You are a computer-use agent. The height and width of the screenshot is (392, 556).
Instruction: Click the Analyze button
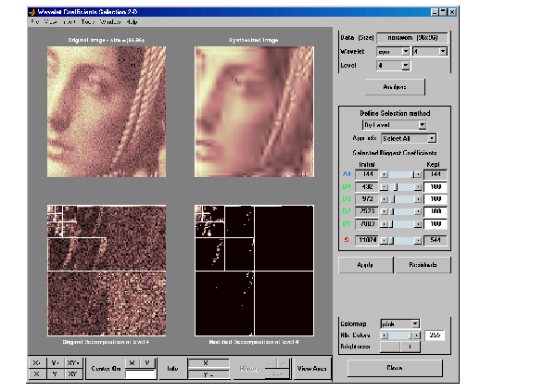(x=395, y=87)
